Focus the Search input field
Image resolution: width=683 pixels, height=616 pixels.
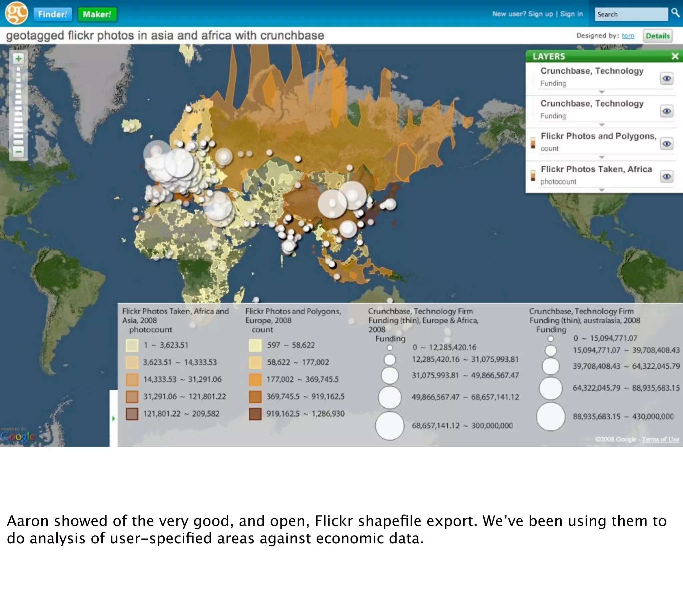click(x=631, y=14)
